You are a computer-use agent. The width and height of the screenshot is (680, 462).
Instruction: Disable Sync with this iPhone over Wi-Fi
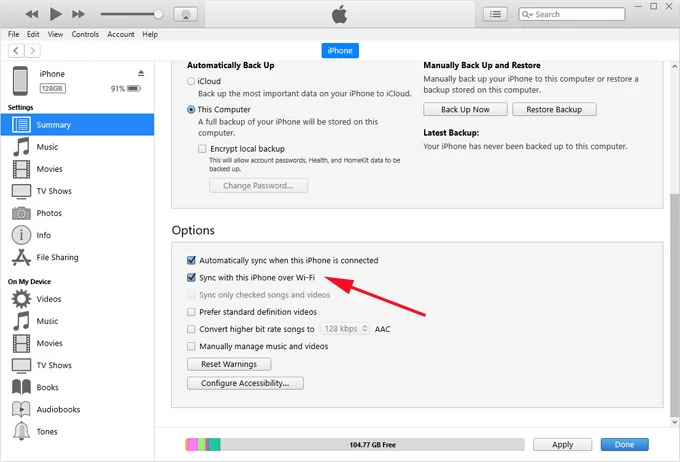(192, 277)
